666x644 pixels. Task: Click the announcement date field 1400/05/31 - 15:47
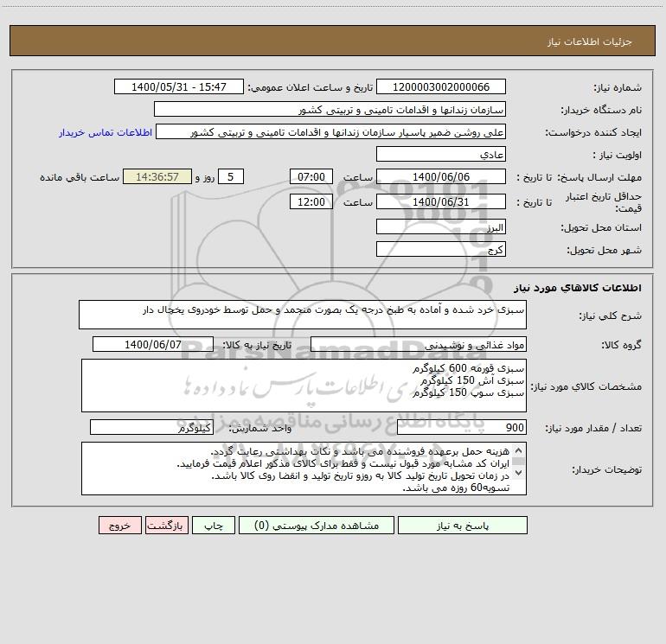[x=179, y=86]
